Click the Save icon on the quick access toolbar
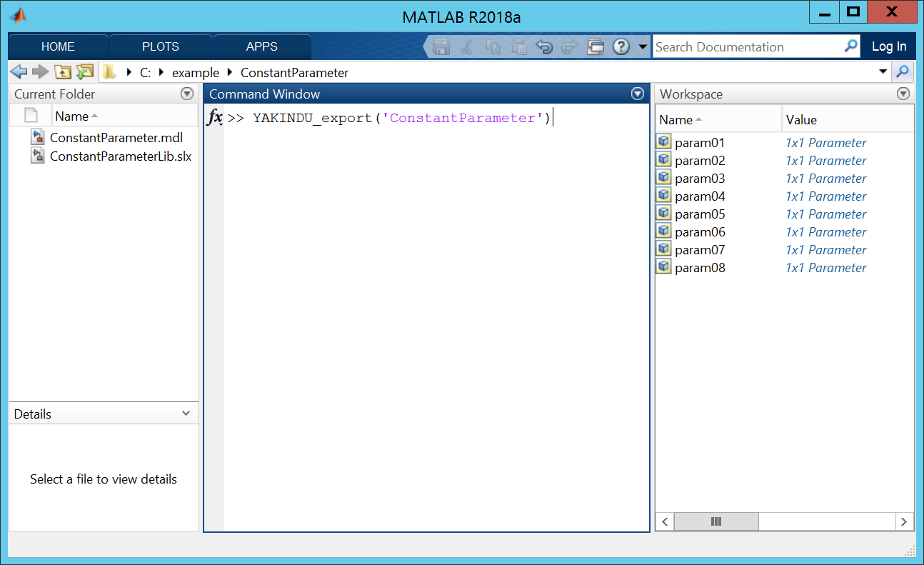 click(441, 46)
